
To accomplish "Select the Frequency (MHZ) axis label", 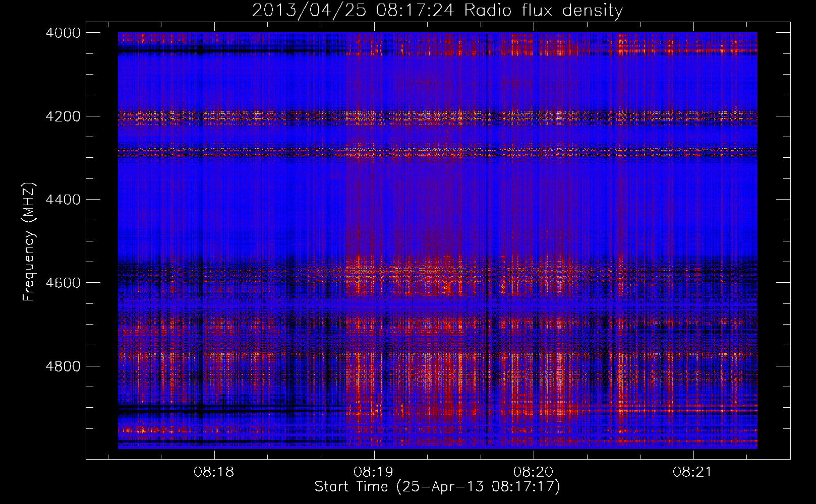I will click(x=29, y=242).
